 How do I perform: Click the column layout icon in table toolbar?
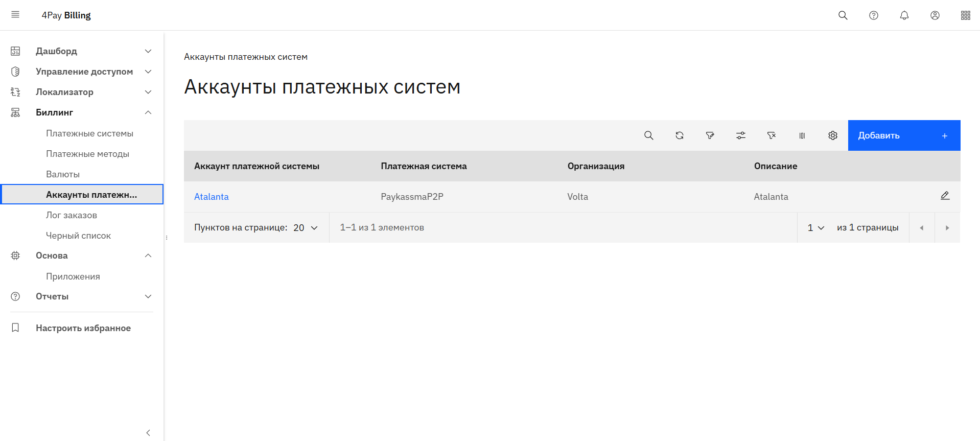[802, 135]
